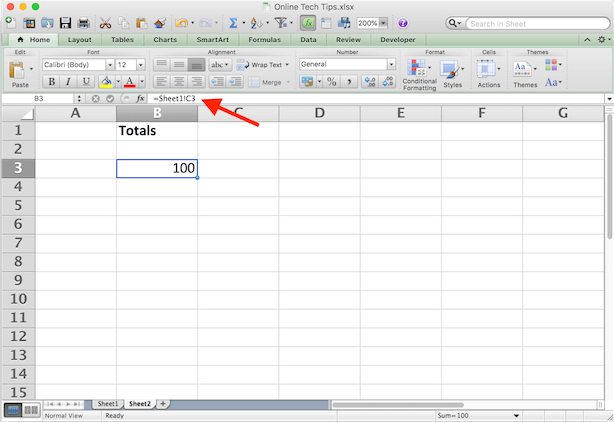Add a new sheet with the plus tab
This screenshot has width=614, height=422.
(x=163, y=404)
